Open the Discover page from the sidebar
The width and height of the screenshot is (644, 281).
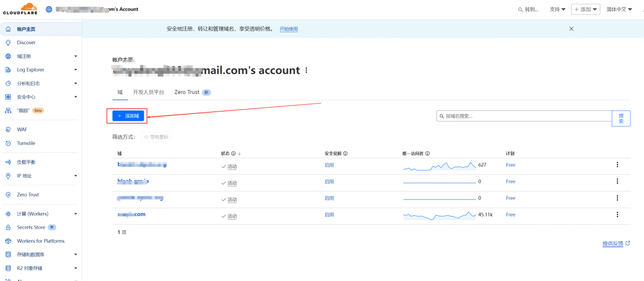pos(25,42)
